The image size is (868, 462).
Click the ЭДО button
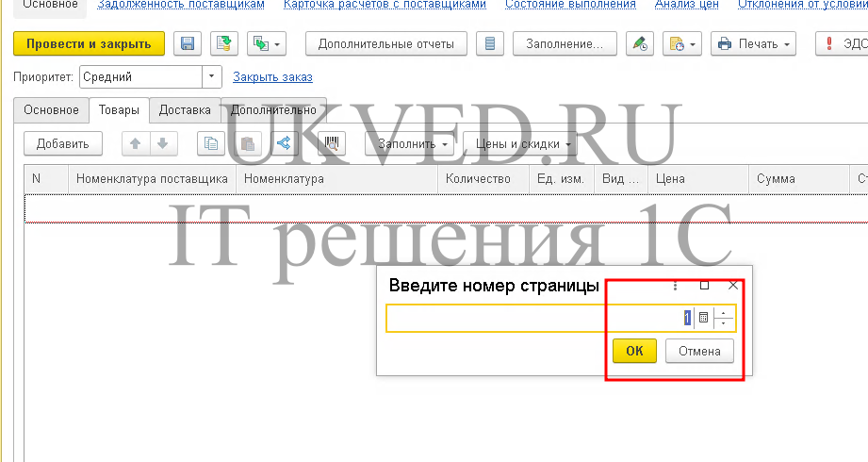(x=842, y=43)
